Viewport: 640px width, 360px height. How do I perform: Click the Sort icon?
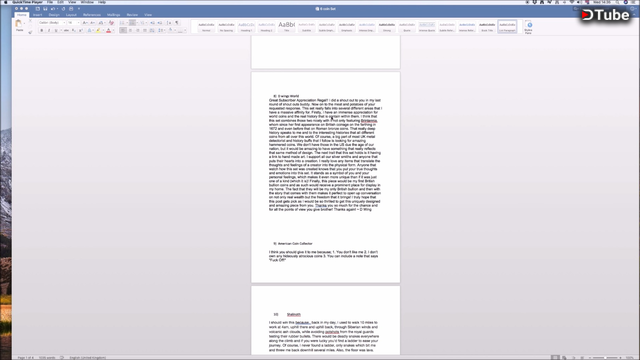click(169, 23)
